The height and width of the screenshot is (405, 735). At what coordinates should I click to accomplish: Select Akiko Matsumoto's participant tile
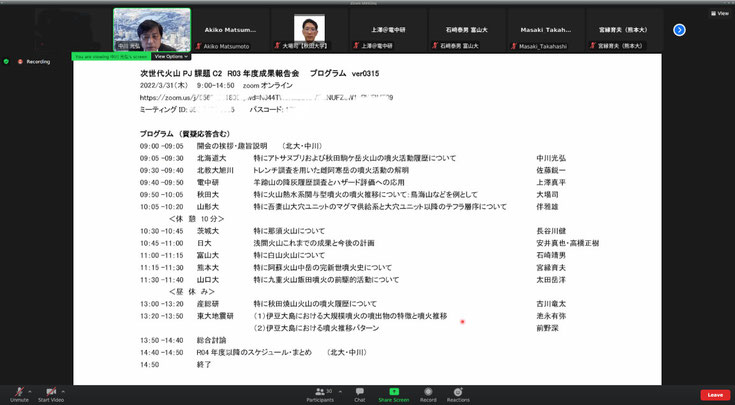pos(230,30)
